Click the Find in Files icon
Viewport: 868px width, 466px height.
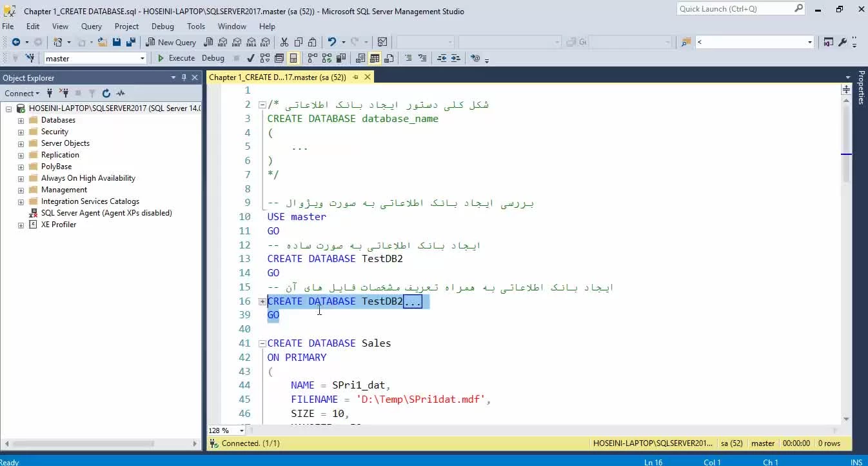pyautogui.click(x=686, y=42)
